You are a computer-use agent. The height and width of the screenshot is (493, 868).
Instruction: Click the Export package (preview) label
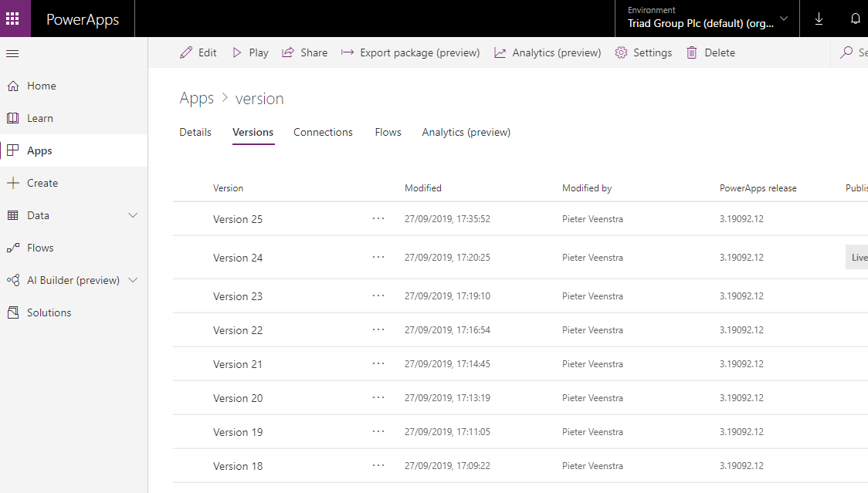point(420,52)
